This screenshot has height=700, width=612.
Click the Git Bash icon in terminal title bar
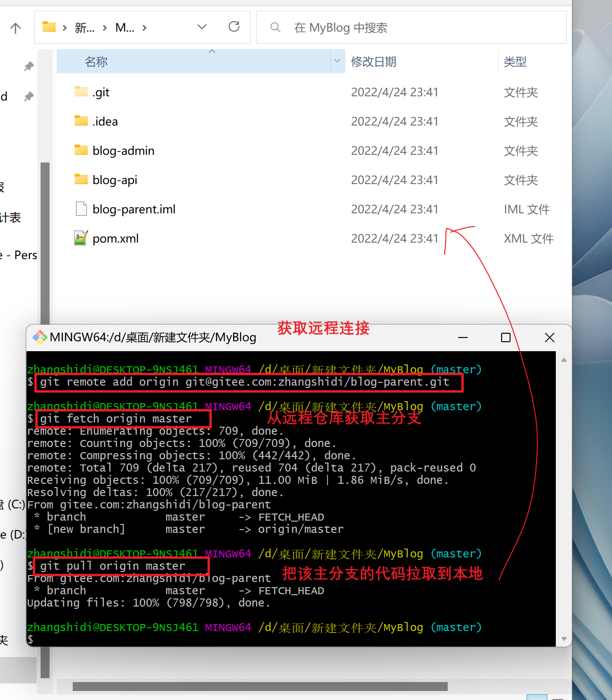coord(40,337)
